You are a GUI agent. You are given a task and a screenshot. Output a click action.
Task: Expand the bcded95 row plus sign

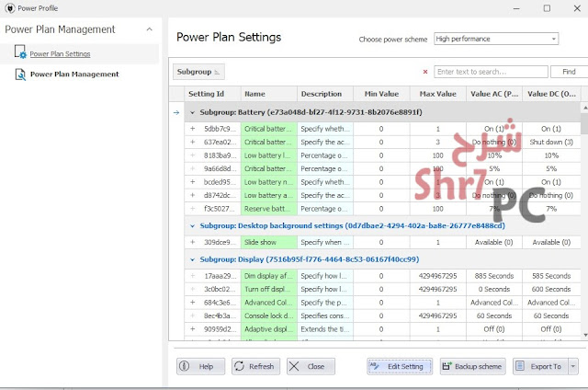click(x=192, y=182)
